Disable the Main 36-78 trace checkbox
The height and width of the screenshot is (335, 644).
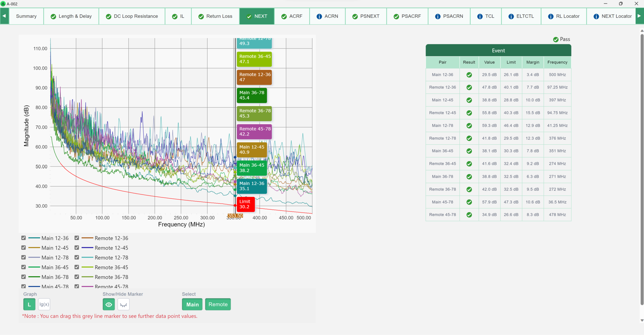click(x=24, y=277)
